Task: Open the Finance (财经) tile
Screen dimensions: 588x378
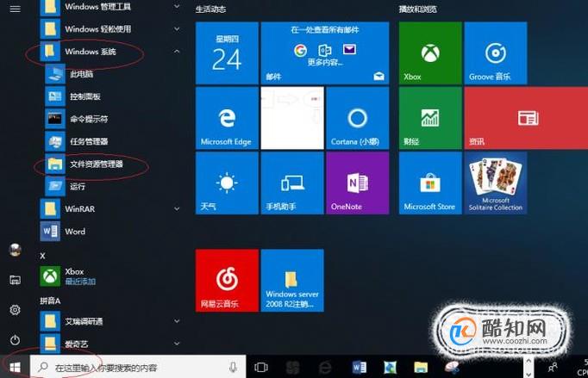Action: tap(430, 118)
